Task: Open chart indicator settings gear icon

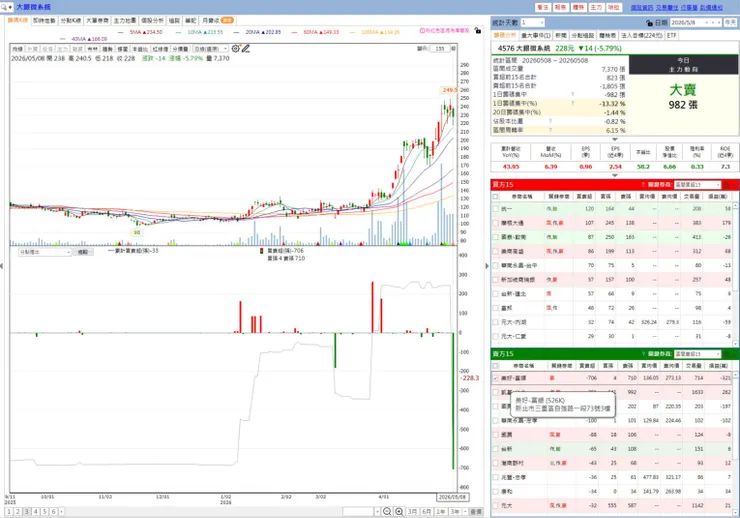Action: click(235, 48)
